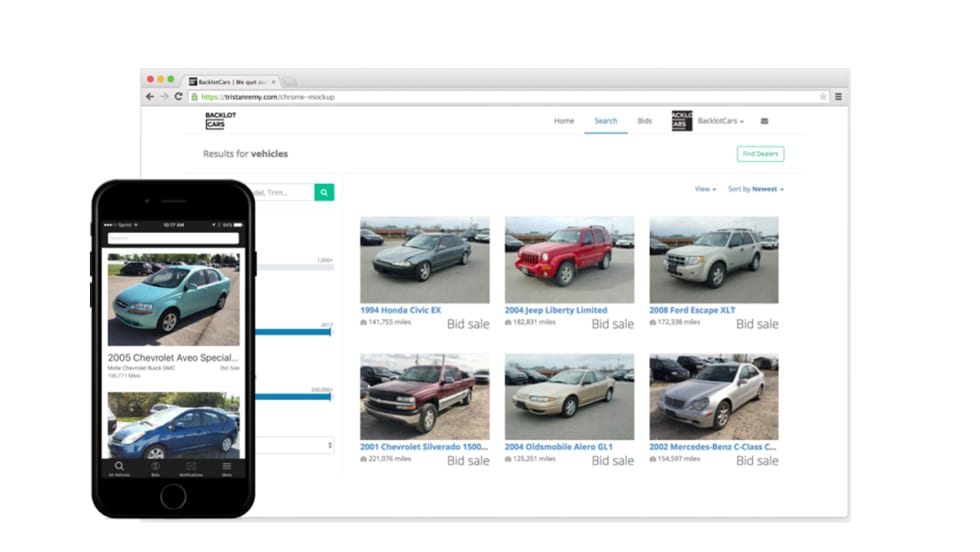Open the envelope messages icon in navbar
The width and height of the screenshot is (980, 552).
pos(764,121)
